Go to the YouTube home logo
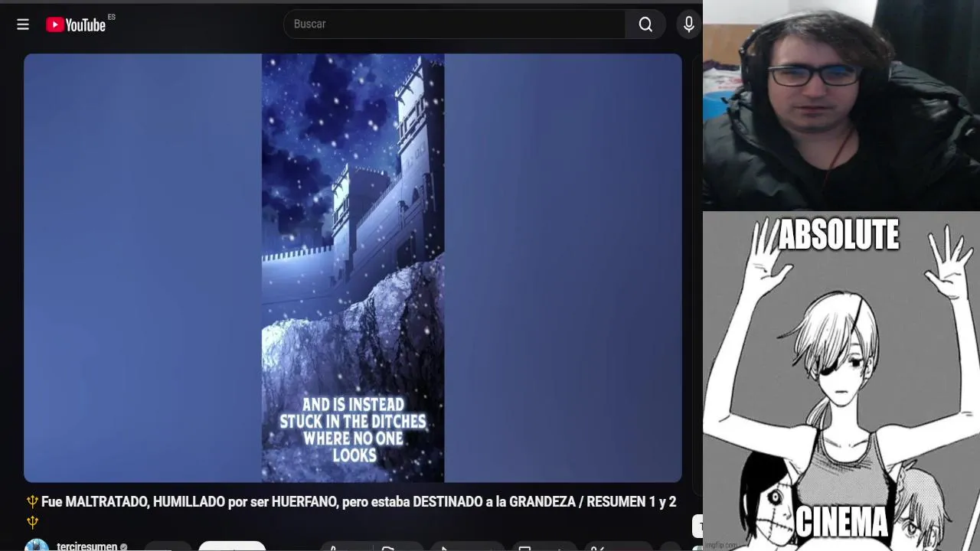This screenshot has height=551, width=980. (76, 24)
